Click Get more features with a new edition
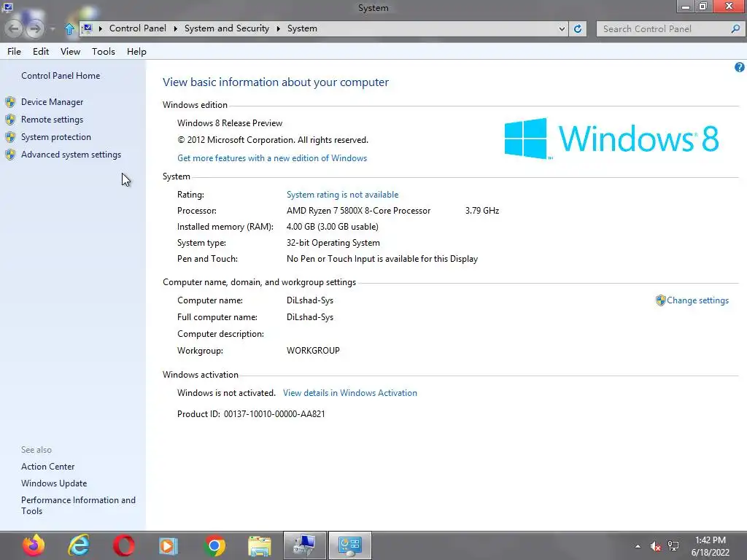Screen dimensions: 747x560 (272, 158)
